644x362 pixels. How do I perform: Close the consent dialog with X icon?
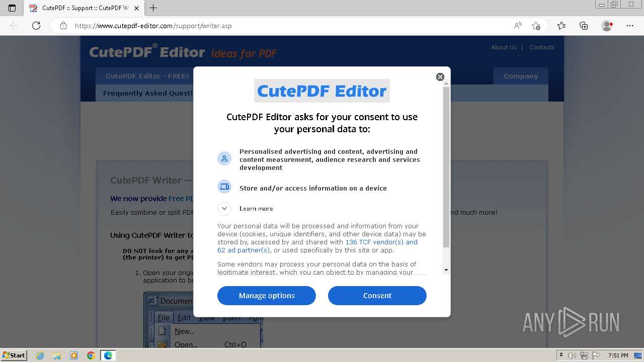(x=440, y=77)
